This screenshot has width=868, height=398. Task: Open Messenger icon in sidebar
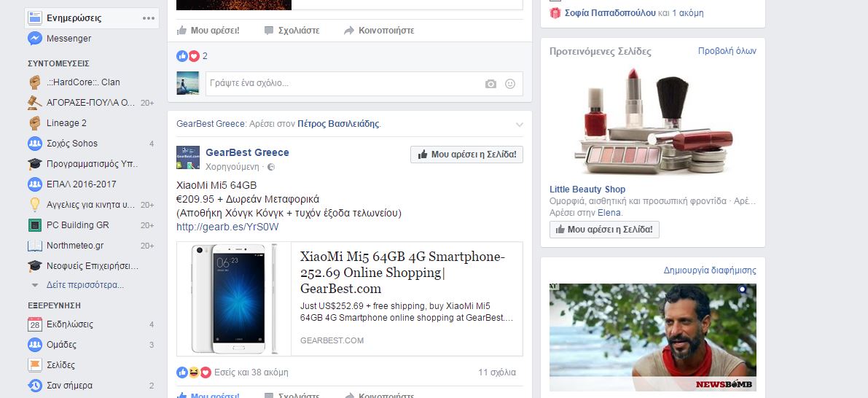(x=35, y=38)
